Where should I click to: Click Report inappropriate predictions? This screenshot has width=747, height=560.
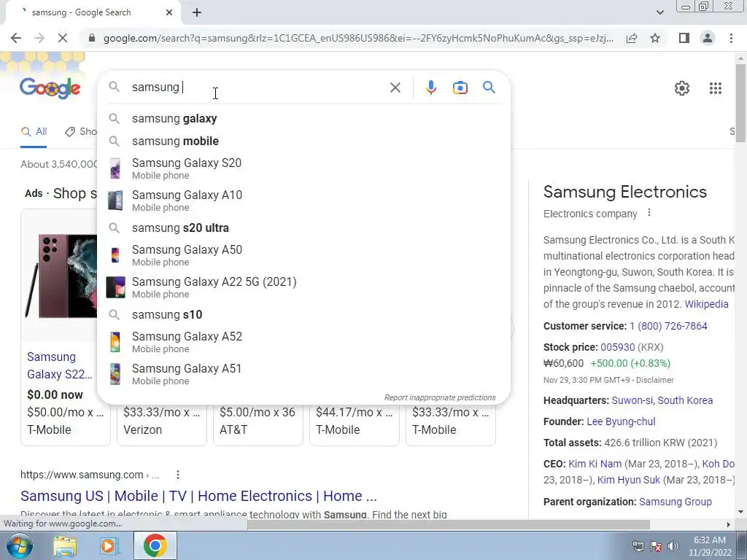coord(440,397)
